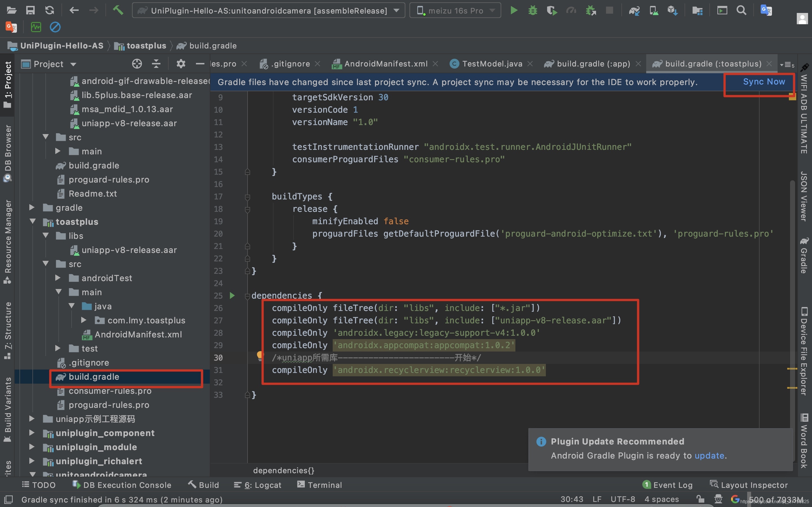
Task: Open Project panel settings gear
Action: [181, 64]
